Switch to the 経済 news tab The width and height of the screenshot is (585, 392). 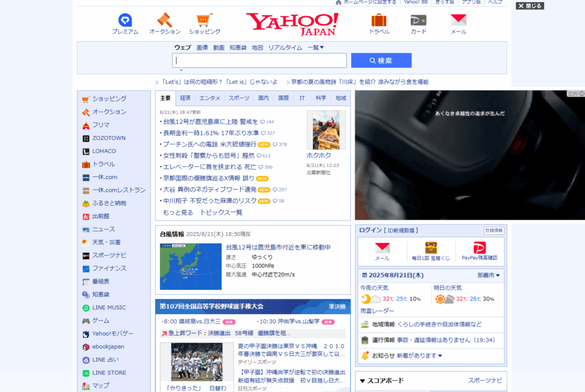185,98
